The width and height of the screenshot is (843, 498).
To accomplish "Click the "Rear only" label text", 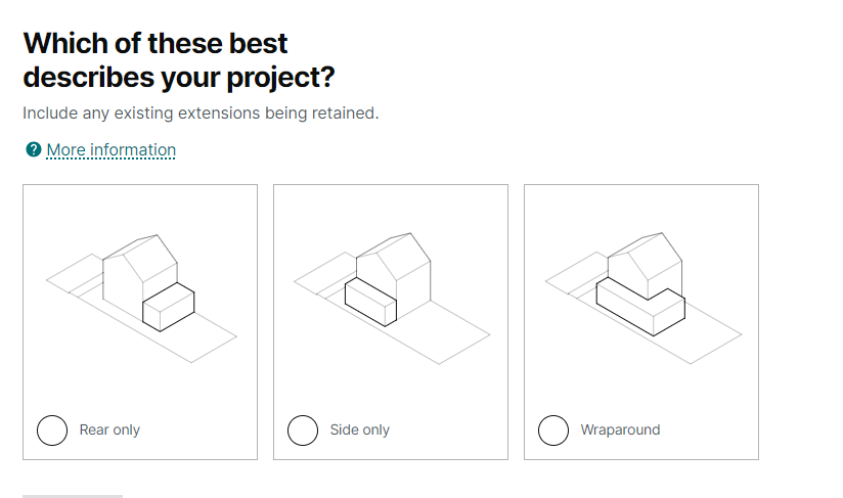I will pos(110,430).
